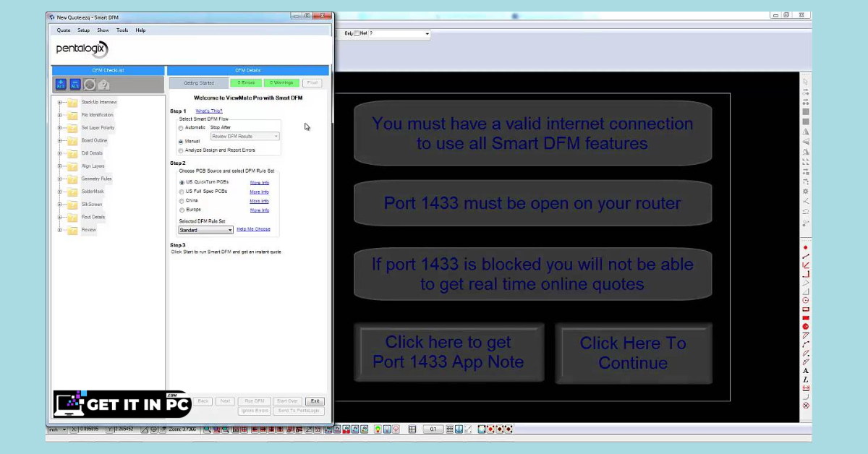Select the 'A' text tool in right toolbar
The width and height of the screenshot is (868, 454).
pos(806,371)
